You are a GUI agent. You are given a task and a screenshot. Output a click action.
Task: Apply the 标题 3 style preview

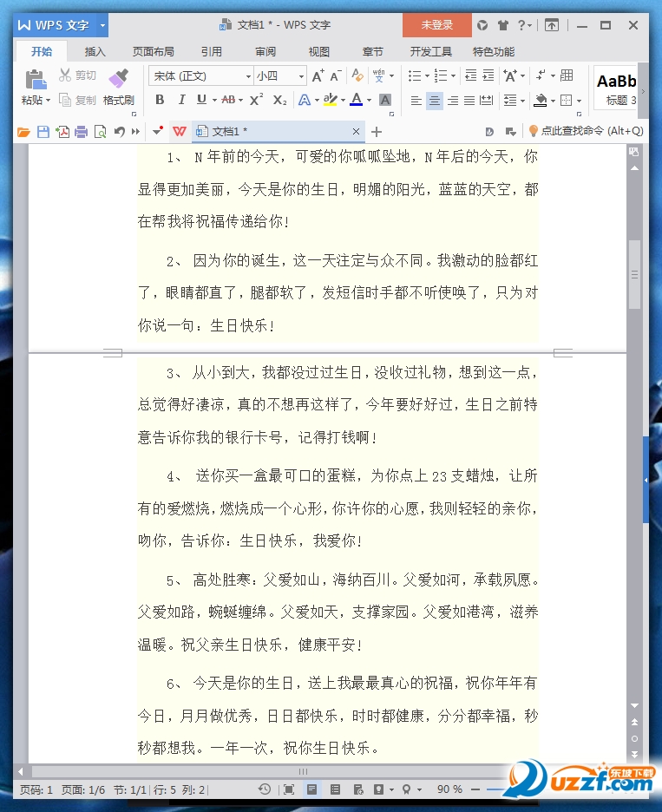pyautogui.click(x=616, y=88)
